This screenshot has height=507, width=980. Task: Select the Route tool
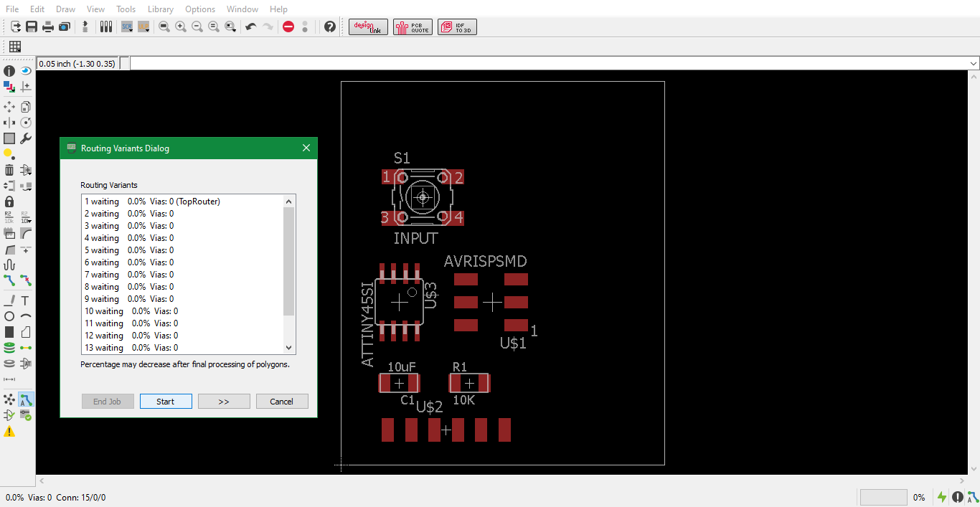point(9,280)
